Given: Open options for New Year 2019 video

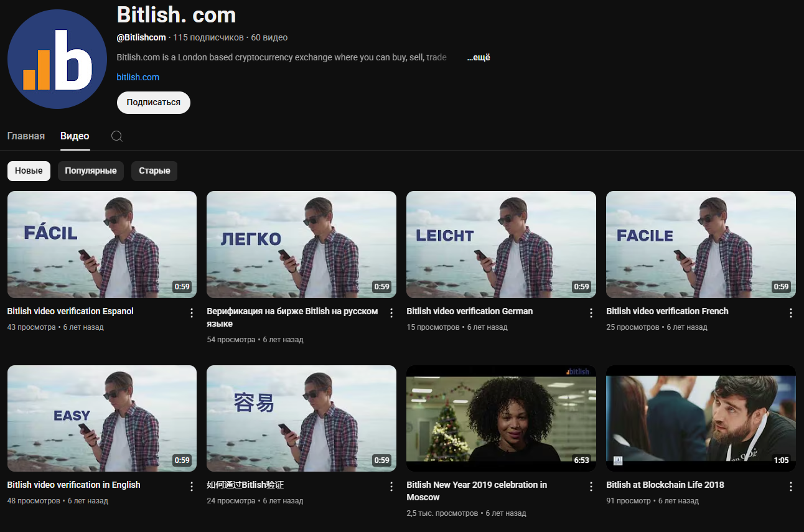Looking at the screenshot, I should pos(591,487).
